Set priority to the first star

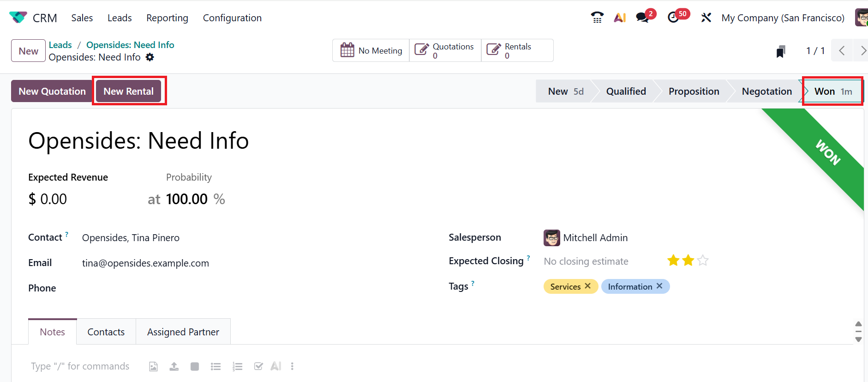coord(673,261)
